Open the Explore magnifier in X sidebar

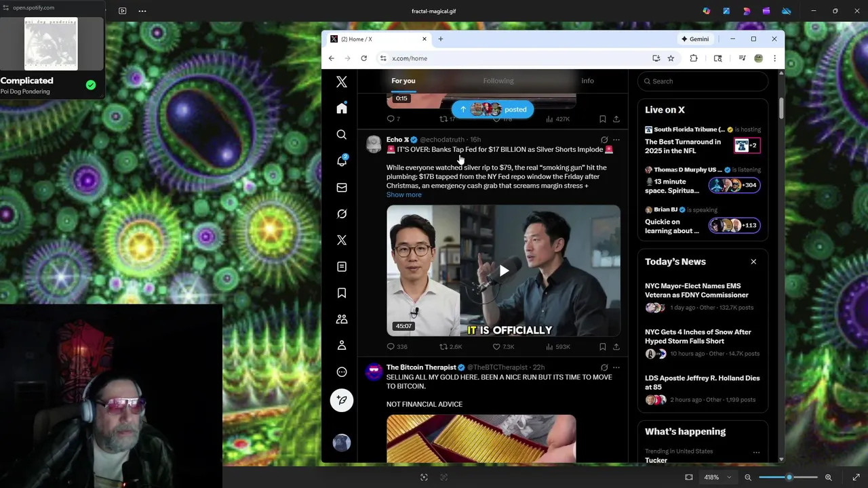tap(342, 135)
